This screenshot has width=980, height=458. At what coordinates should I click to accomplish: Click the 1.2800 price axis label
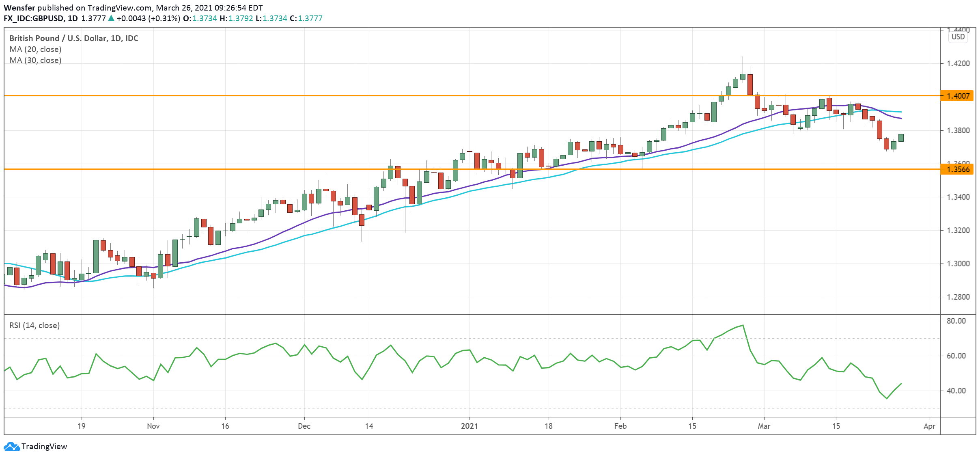point(958,297)
